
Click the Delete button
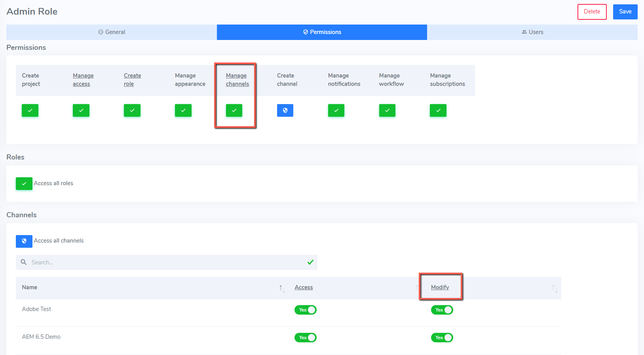click(x=592, y=11)
